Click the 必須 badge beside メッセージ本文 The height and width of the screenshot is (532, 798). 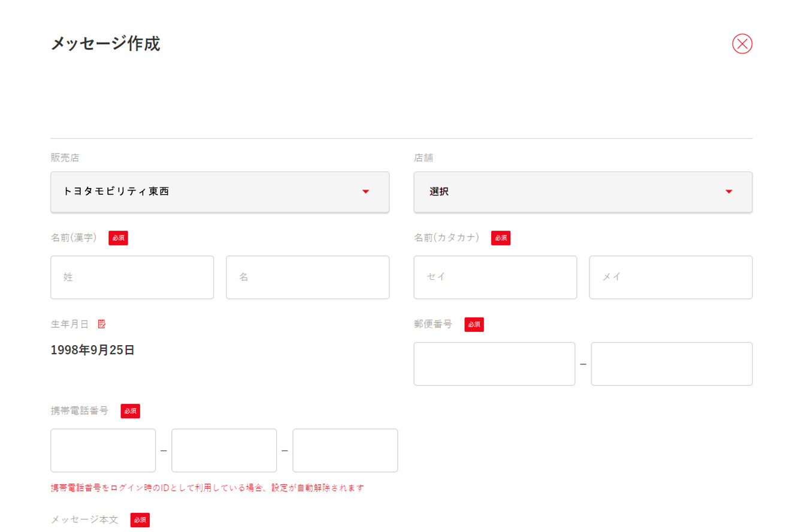[x=140, y=520]
